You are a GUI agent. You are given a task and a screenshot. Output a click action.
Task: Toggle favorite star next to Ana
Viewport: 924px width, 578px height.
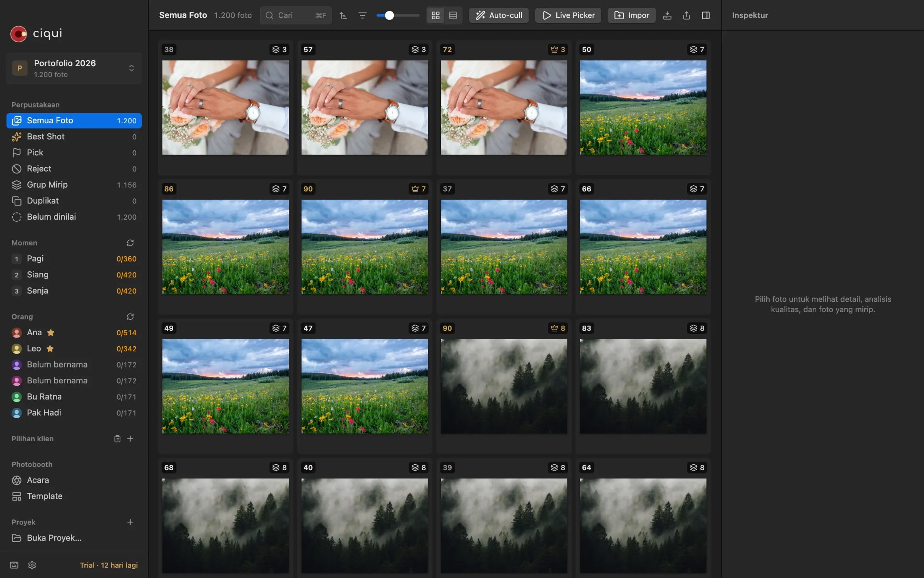[50, 333]
